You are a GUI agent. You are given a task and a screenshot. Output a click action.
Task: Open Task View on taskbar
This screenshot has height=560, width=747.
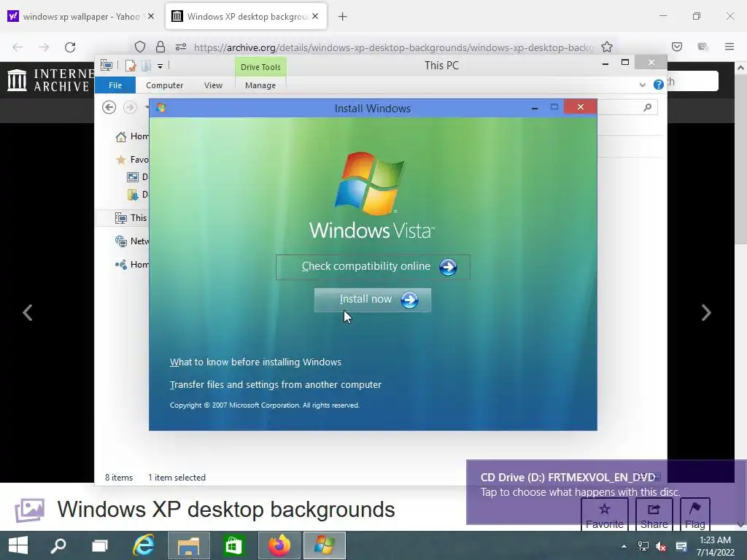(100, 545)
